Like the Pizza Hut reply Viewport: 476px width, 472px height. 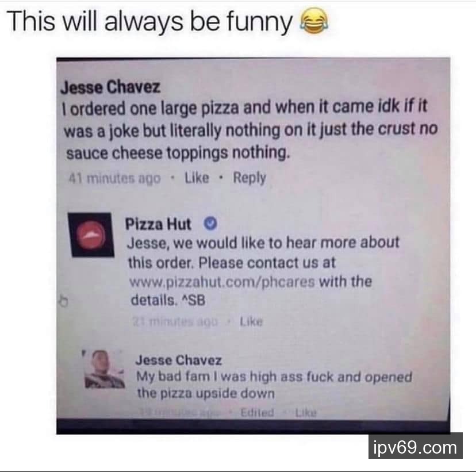tap(251, 321)
